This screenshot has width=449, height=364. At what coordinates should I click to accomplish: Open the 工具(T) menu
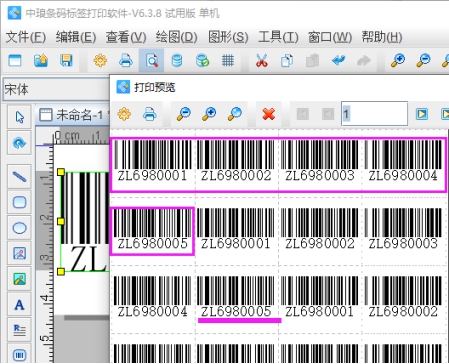[278, 37]
